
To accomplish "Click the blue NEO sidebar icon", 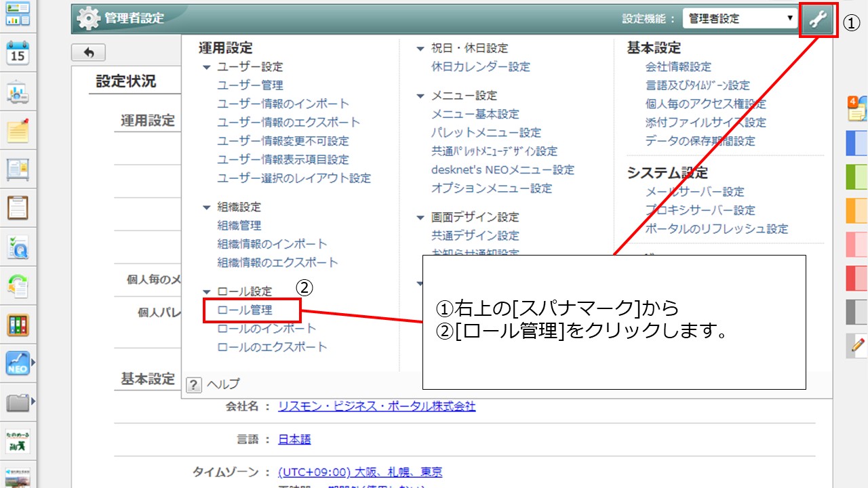I will (x=17, y=364).
